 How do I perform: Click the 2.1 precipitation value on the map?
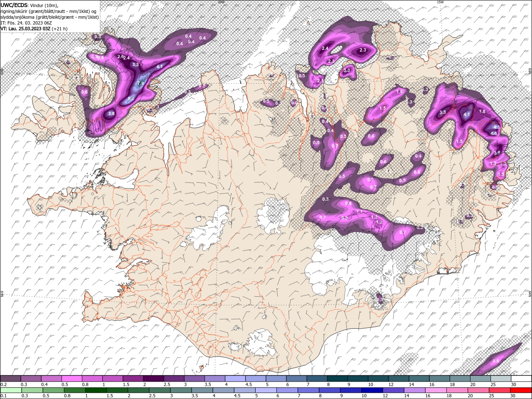pos(320,80)
